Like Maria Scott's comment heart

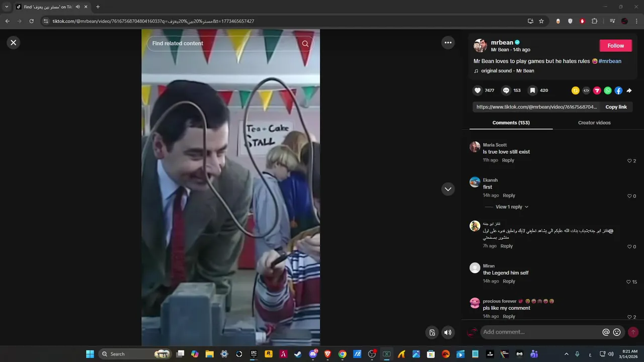[629, 161]
